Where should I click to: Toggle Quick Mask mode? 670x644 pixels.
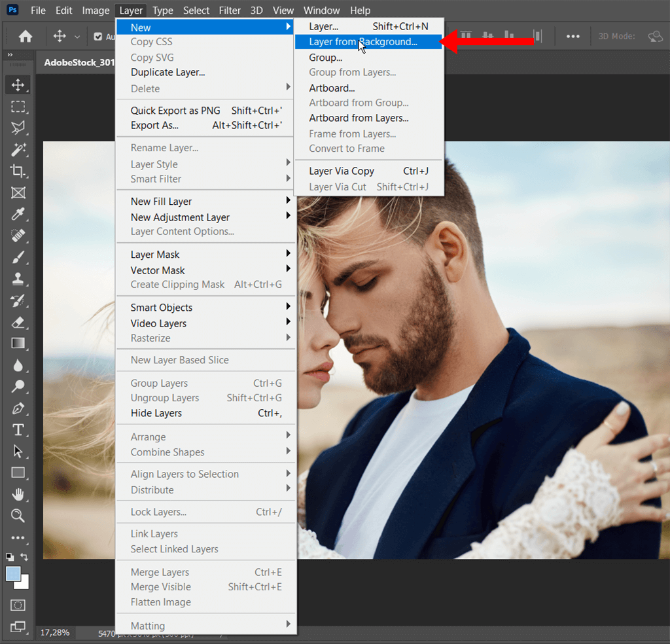pos(18,605)
